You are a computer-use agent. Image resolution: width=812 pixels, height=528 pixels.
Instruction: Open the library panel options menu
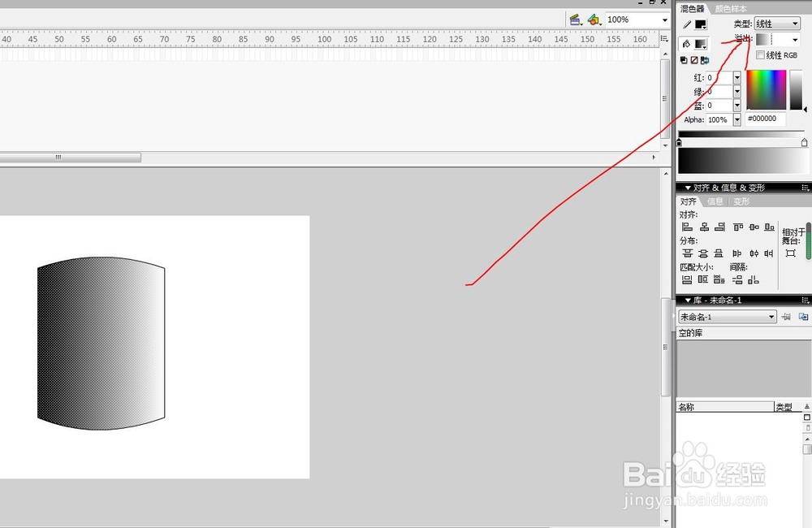pyautogui.click(x=806, y=300)
